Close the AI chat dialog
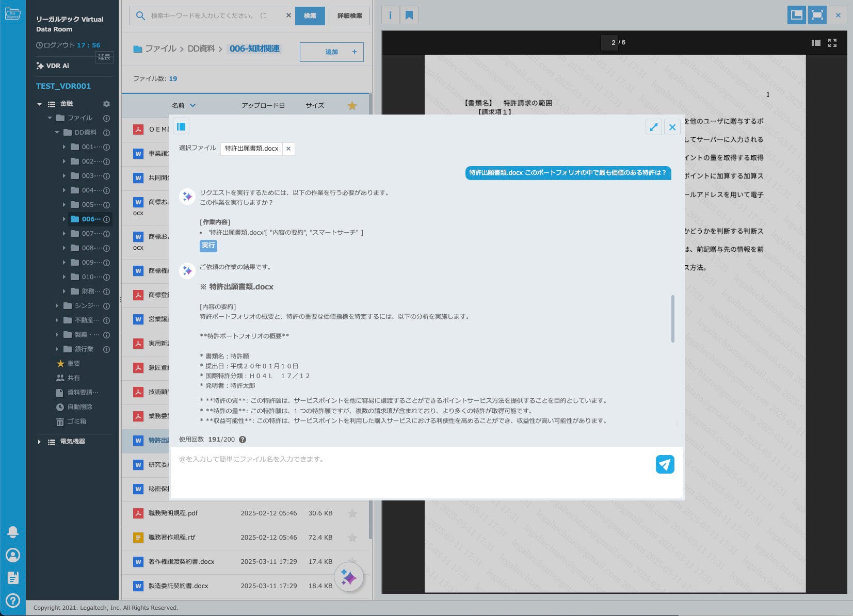The height and width of the screenshot is (616, 853). (672, 127)
